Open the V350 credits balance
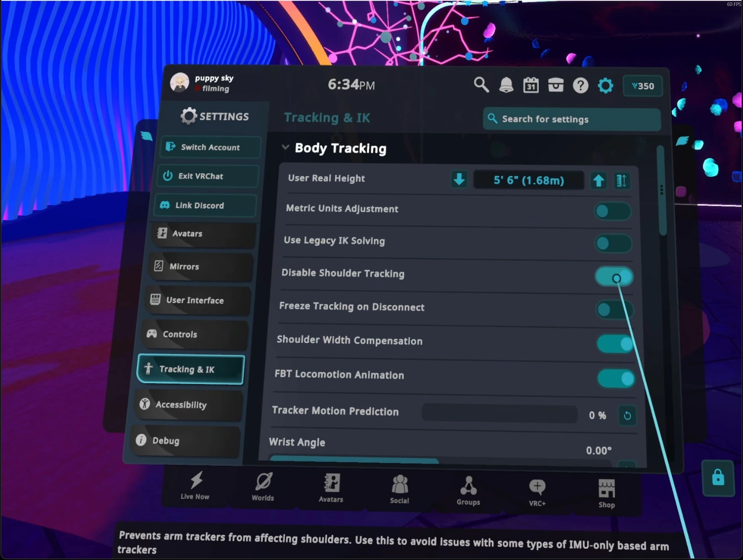Image resolution: width=743 pixels, height=560 pixels. (643, 86)
